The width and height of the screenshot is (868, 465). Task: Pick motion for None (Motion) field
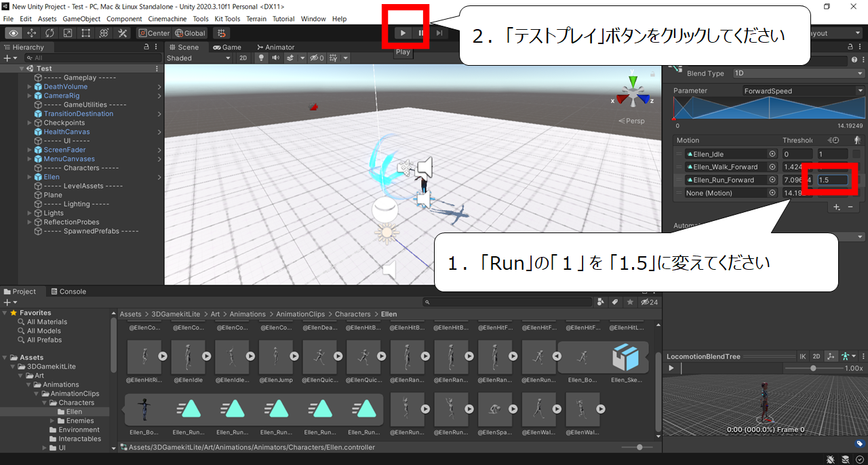coord(772,193)
